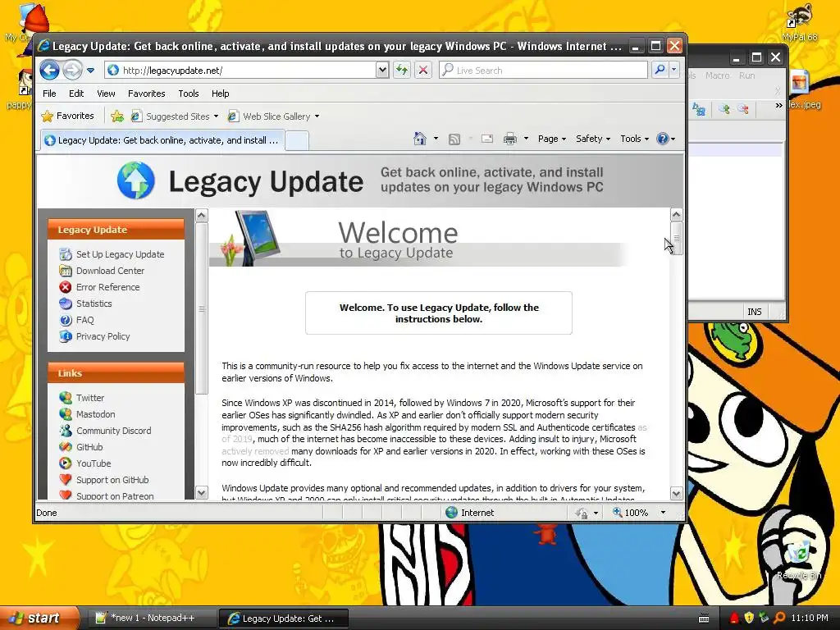Expand the Home button dropdown arrow
The width and height of the screenshot is (840, 630).
[436, 139]
